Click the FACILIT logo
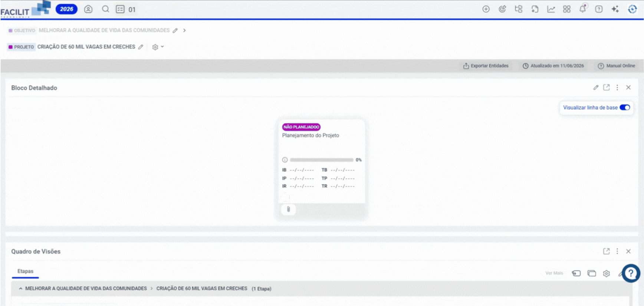644x306 pixels. [x=25, y=9]
